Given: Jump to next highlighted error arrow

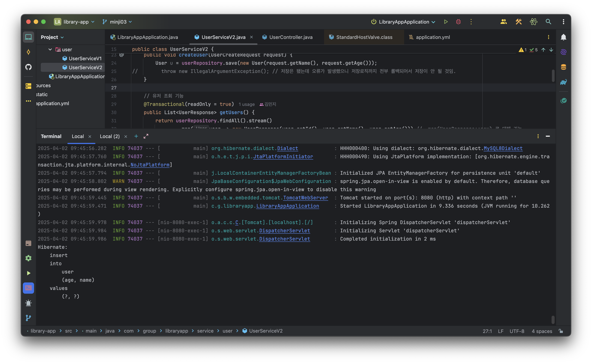Looking at the screenshot, I should click(551, 50).
